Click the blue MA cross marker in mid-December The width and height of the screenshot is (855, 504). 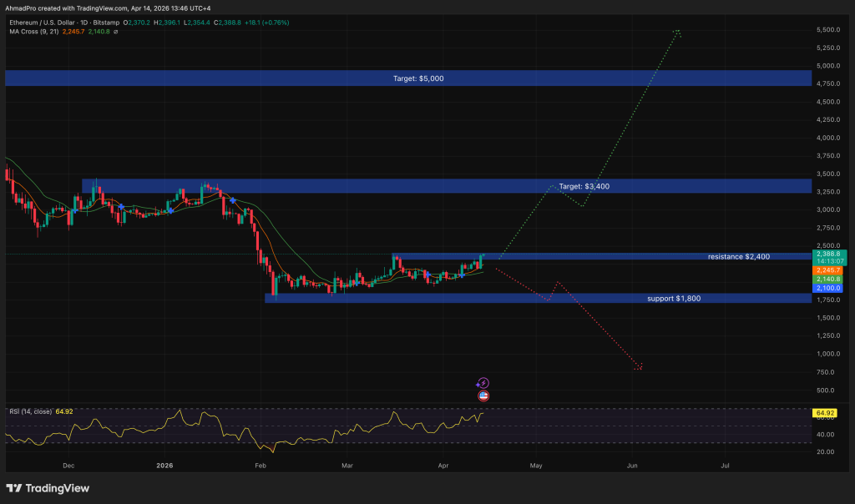click(122, 206)
